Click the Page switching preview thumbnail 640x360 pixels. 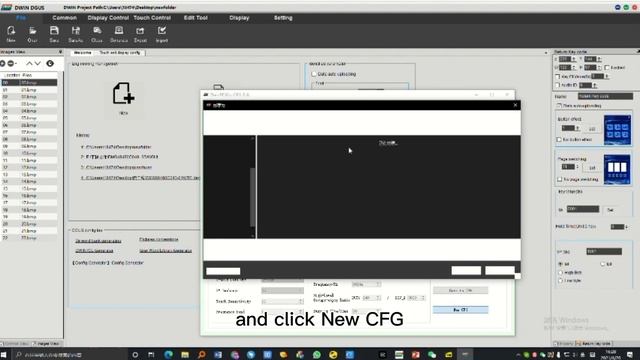tap(617, 169)
